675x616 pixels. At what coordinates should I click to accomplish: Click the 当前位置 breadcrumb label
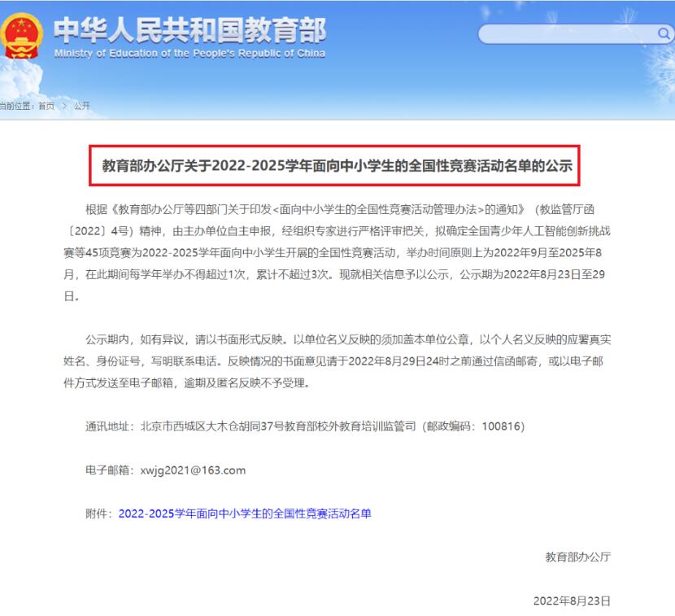click(16, 106)
